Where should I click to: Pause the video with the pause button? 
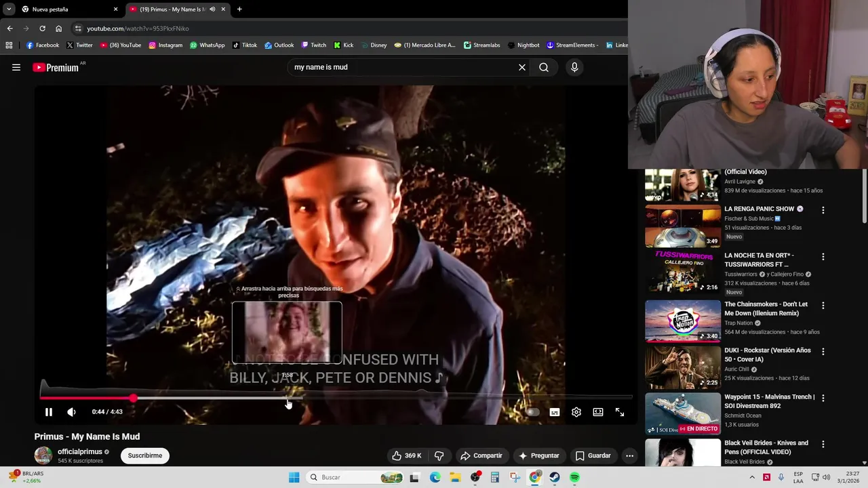pyautogui.click(x=49, y=412)
